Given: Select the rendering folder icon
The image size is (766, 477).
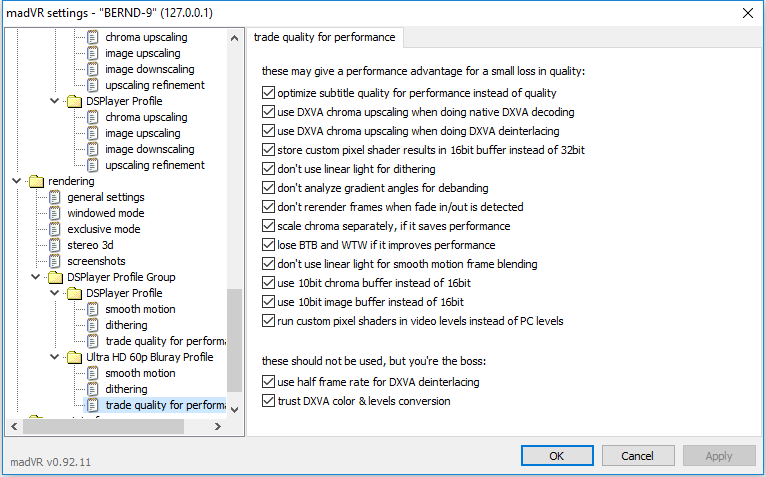Looking at the screenshot, I should 36,181.
